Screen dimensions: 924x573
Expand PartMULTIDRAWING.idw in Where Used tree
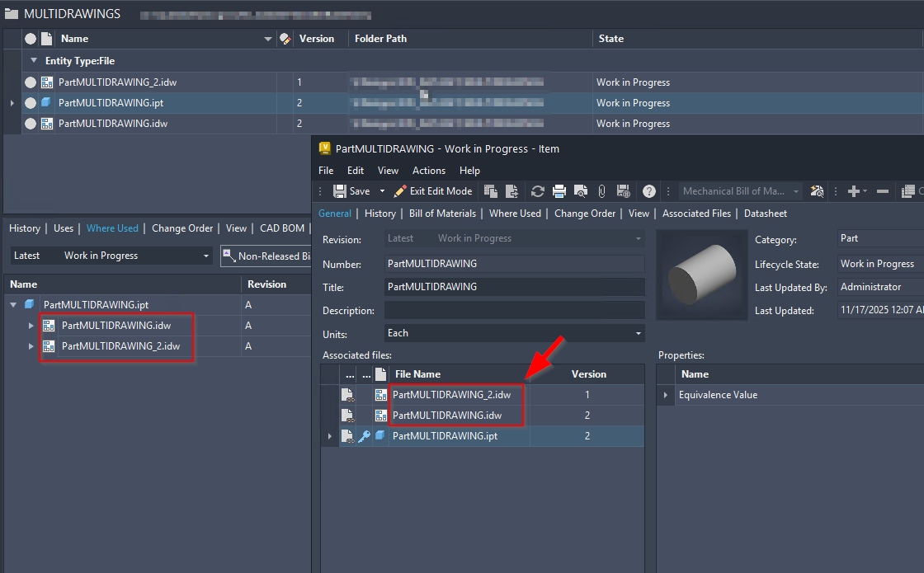click(x=31, y=326)
